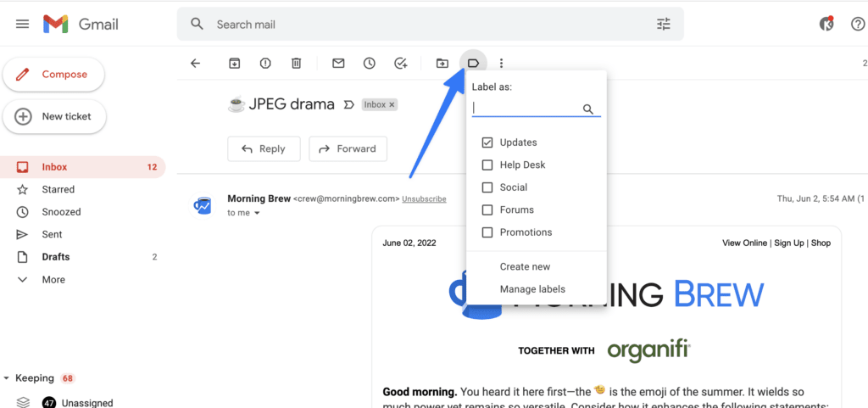Enable the Promotions label checkbox
Image resolution: width=868 pixels, height=408 pixels.
487,232
